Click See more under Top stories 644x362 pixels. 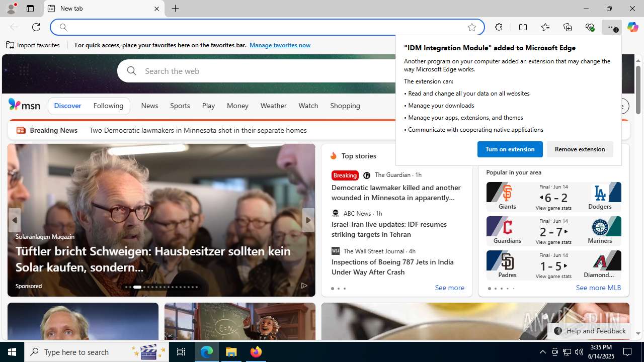pyautogui.click(x=449, y=288)
